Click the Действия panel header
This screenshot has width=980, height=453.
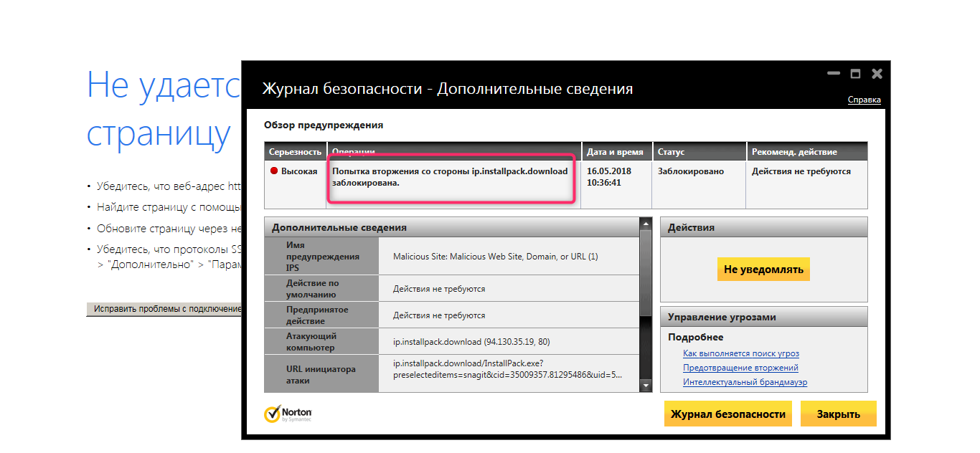(x=763, y=227)
